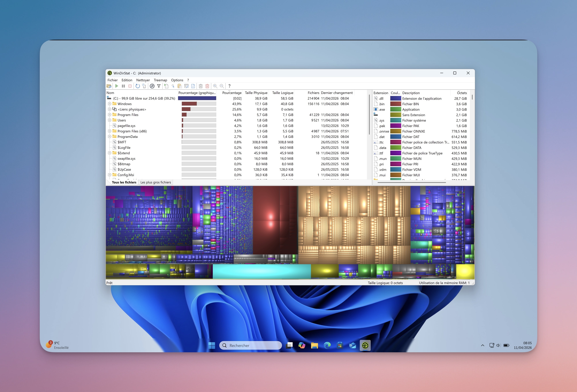Click the red Delete permanently trash icon
Screen dimensions: 577x392
(x=207, y=86)
